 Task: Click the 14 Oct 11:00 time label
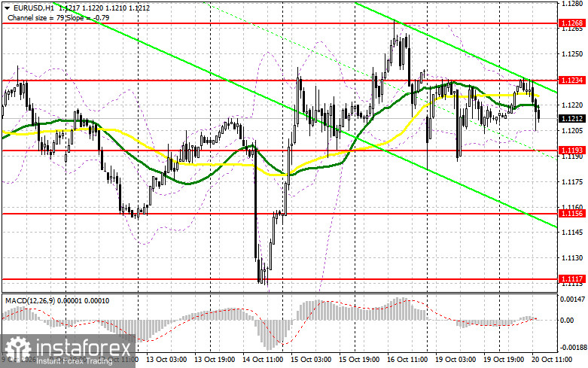[263, 360]
